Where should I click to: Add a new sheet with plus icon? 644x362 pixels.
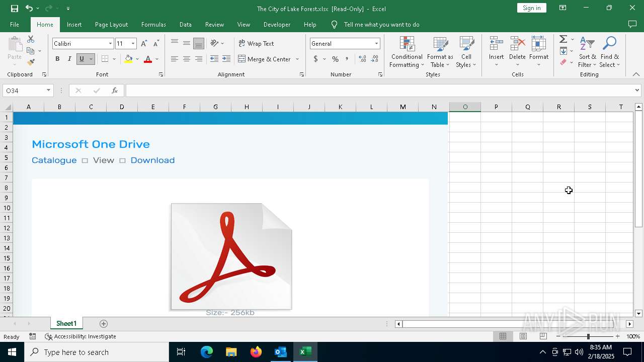104,324
